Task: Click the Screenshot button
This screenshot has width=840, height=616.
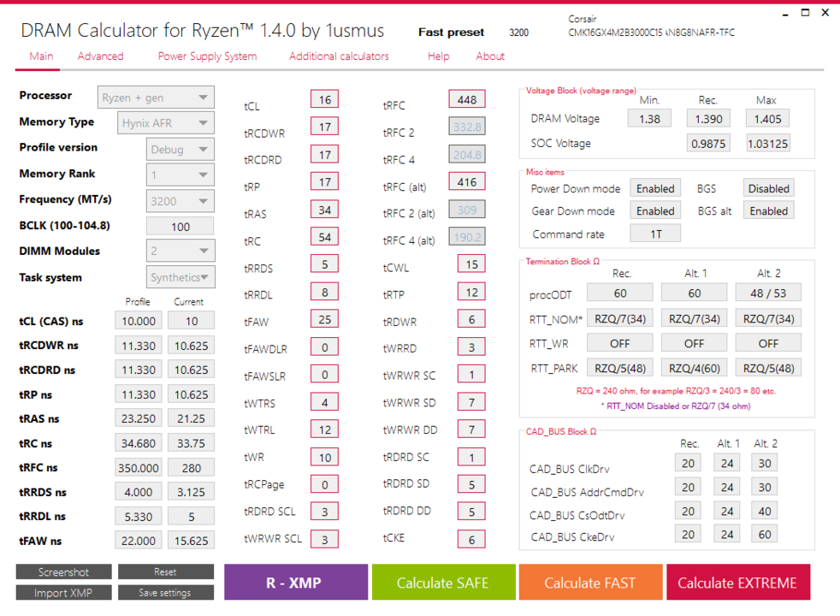Action: (64, 572)
